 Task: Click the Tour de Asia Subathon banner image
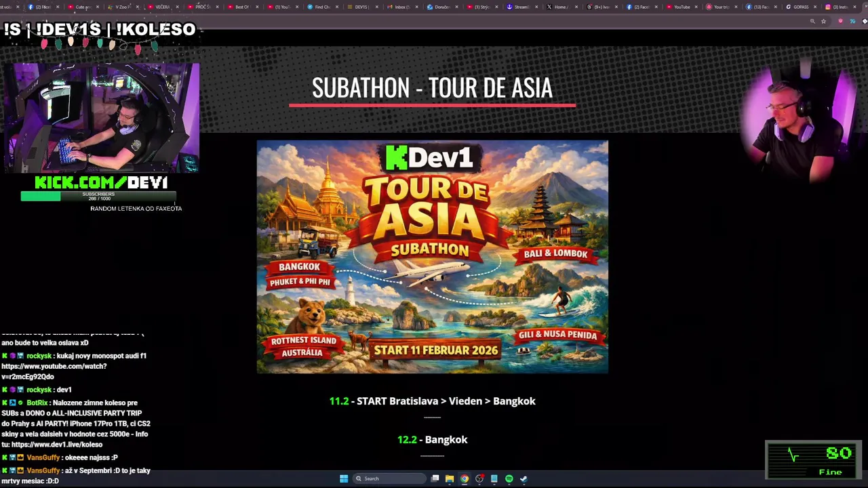[x=433, y=257]
